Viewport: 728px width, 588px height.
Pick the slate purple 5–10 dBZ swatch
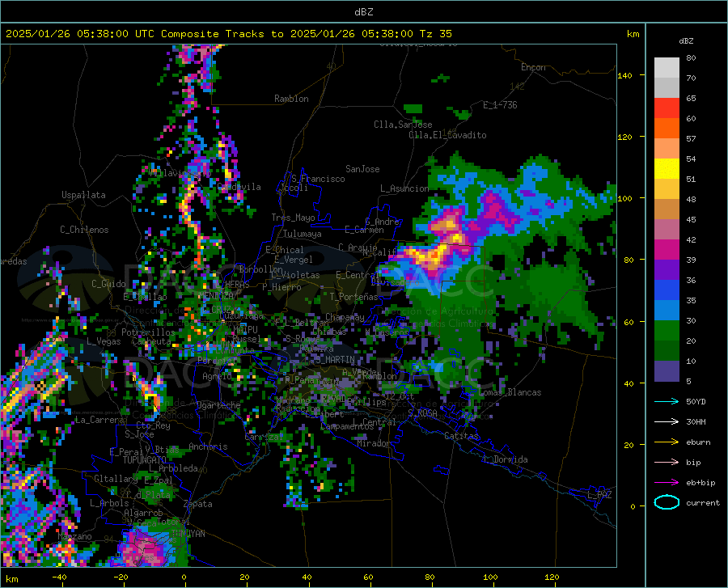click(667, 372)
